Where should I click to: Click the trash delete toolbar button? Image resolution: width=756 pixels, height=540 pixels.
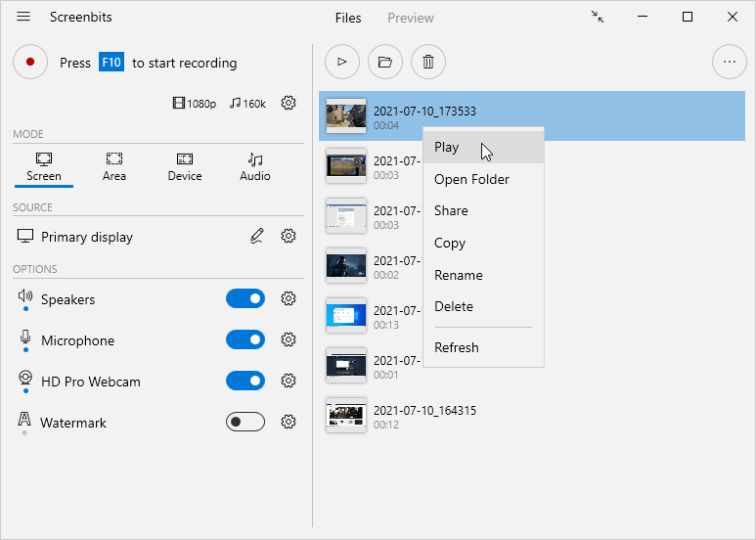[428, 62]
